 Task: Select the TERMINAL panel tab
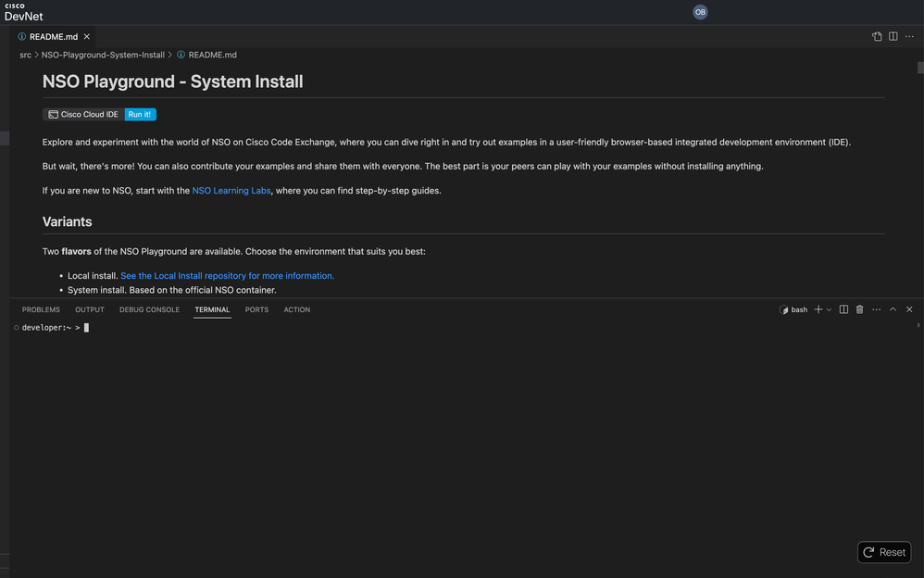(212, 309)
